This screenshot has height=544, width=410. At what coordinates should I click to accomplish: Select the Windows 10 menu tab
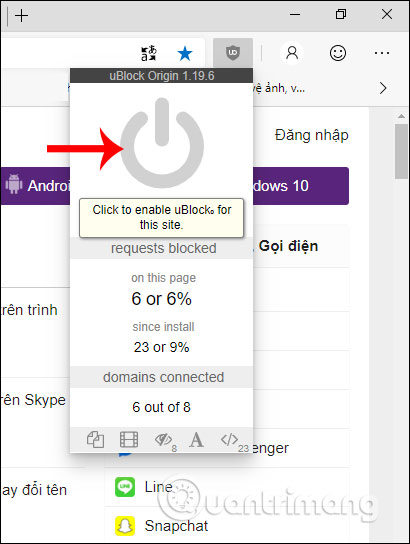click(301, 186)
